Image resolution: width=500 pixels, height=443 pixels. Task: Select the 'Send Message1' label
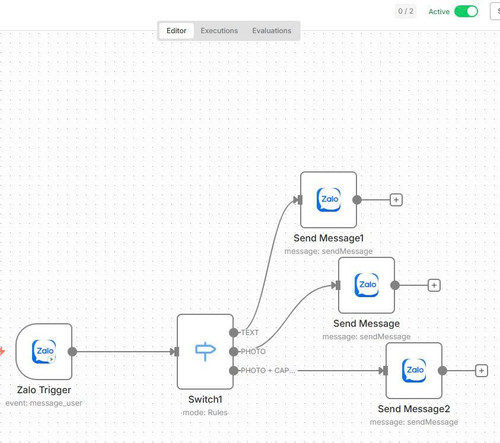pyautogui.click(x=328, y=238)
